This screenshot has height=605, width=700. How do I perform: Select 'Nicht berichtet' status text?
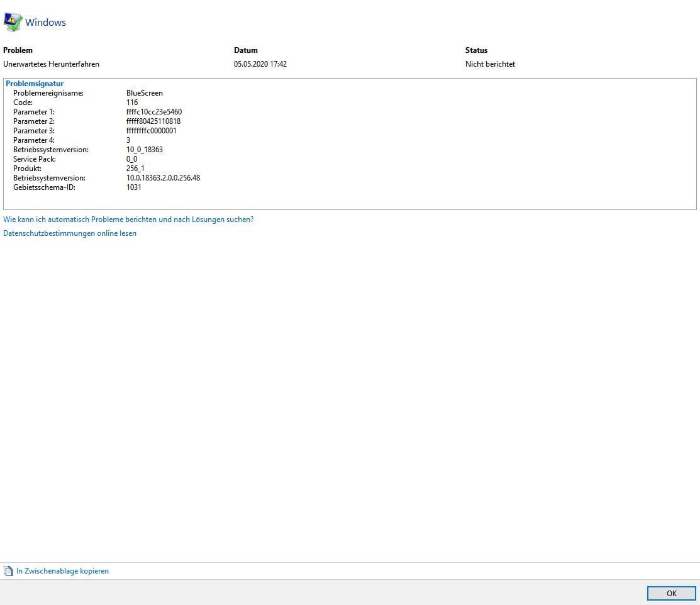pyautogui.click(x=490, y=64)
